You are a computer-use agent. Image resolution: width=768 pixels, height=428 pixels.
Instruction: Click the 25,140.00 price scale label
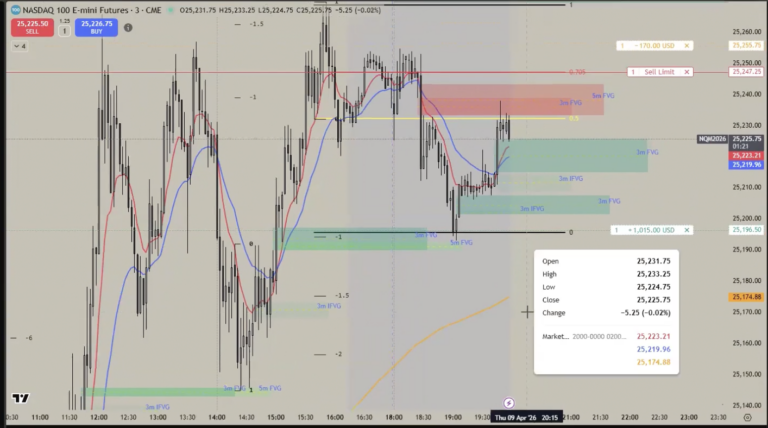[747, 405]
